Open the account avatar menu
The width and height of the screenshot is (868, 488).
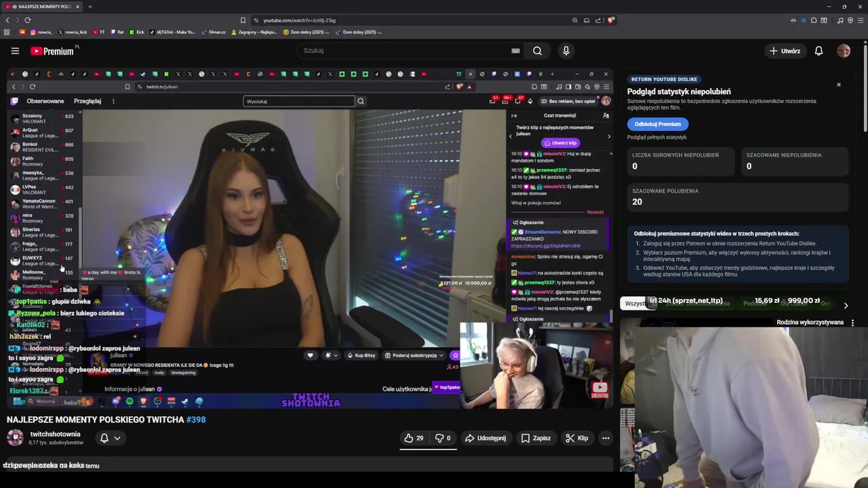coord(844,51)
